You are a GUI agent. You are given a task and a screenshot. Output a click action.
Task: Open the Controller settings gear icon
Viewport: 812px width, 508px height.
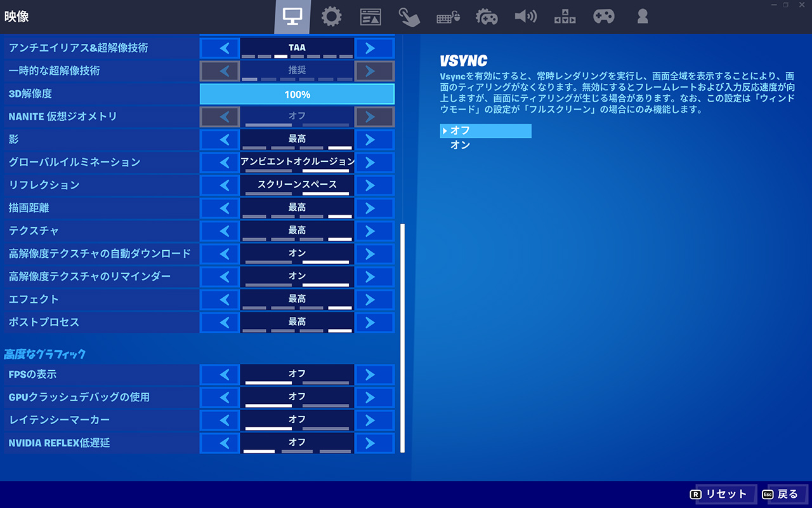[x=487, y=17]
